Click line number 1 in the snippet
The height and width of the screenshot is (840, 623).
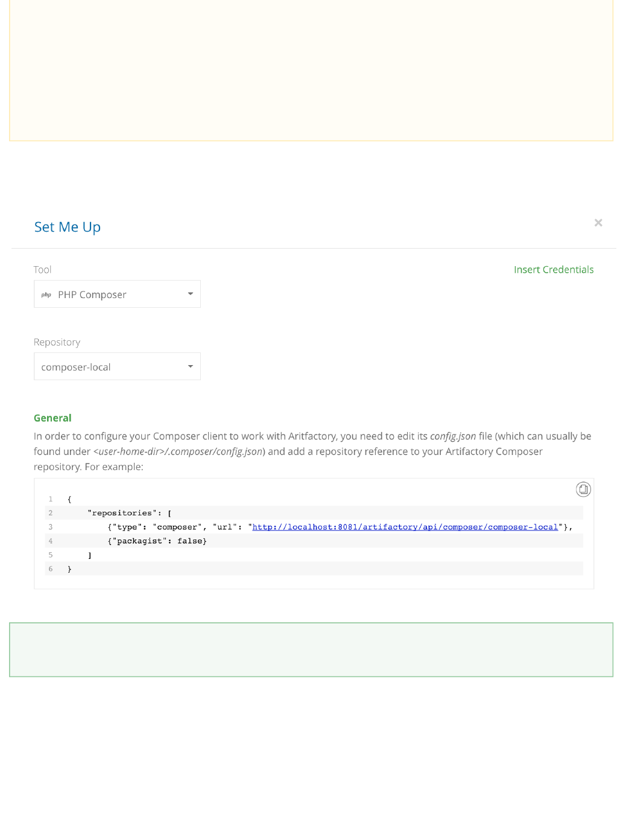tap(51, 500)
